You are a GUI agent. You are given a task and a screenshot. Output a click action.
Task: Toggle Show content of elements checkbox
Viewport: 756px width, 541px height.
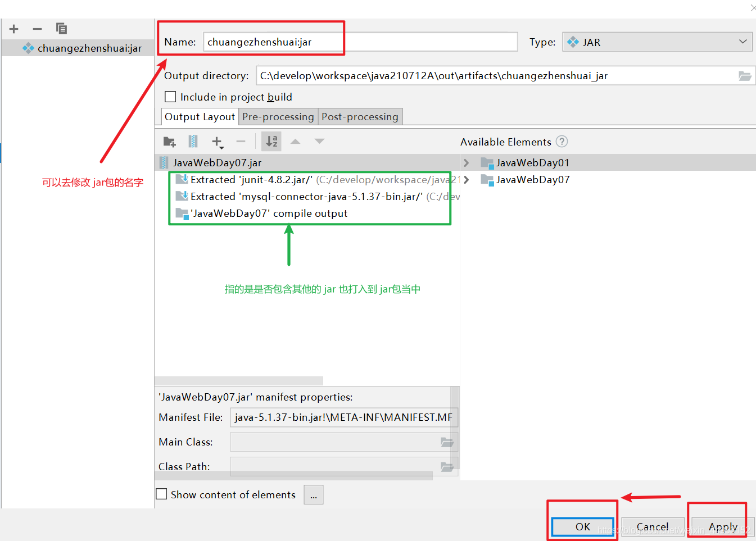(x=161, y=494)
